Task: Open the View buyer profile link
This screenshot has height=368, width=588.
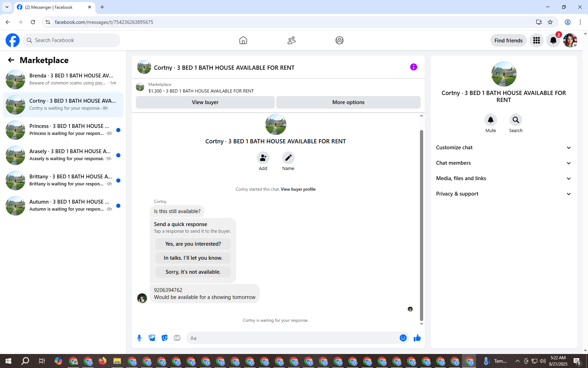Action: [x=298, y=189]
